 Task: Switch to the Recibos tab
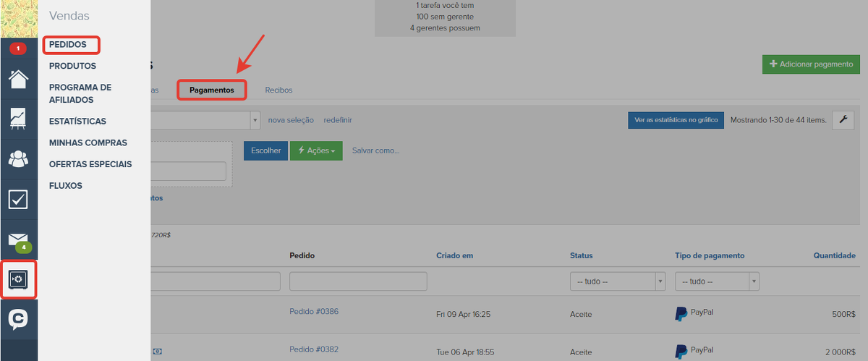tap(278, 90)
